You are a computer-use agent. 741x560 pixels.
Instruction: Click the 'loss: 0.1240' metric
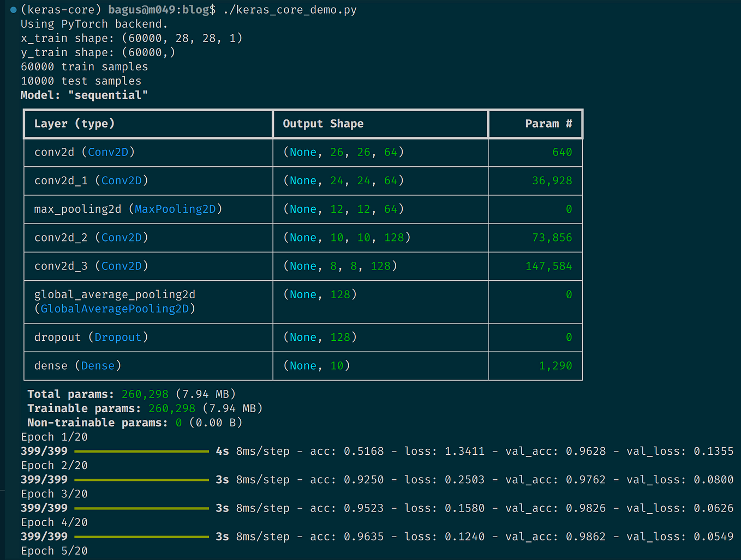coord(445,537)
